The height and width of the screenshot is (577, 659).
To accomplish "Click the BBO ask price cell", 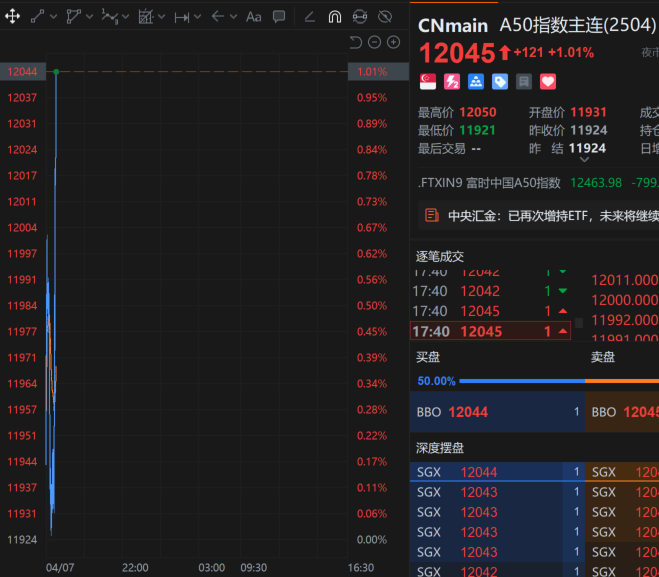I will [622, 412].
